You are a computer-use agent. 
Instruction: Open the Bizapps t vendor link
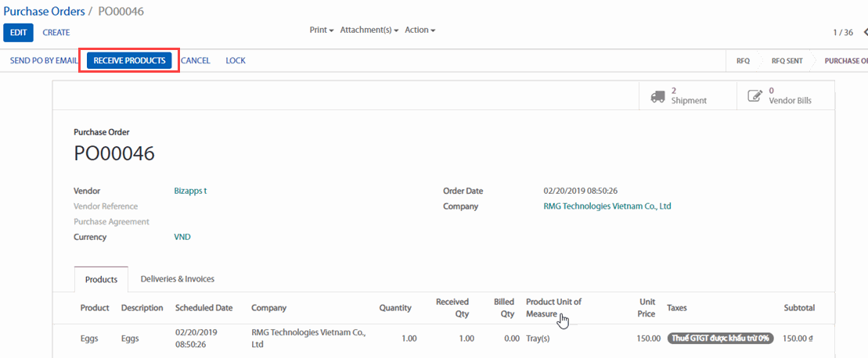click(190, 191)
